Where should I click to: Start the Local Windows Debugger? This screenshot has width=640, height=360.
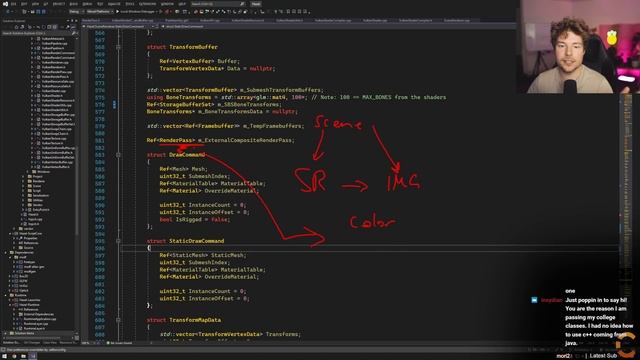pyautogui.click(x=137, y=11)
